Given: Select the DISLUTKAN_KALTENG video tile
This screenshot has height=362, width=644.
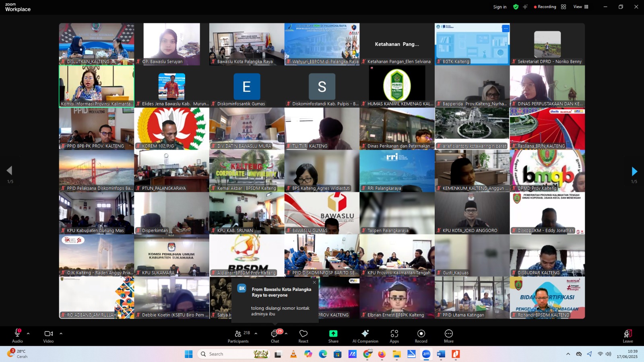Looking at the screenshot, I should [97, 44].
